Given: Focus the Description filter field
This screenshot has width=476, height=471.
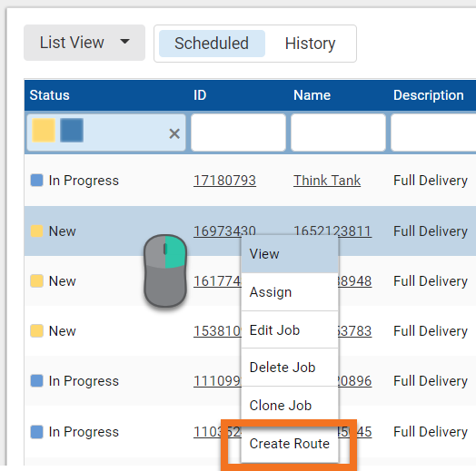Looking at the screenshot, I should pyautogui.click(x=433, y=132).
